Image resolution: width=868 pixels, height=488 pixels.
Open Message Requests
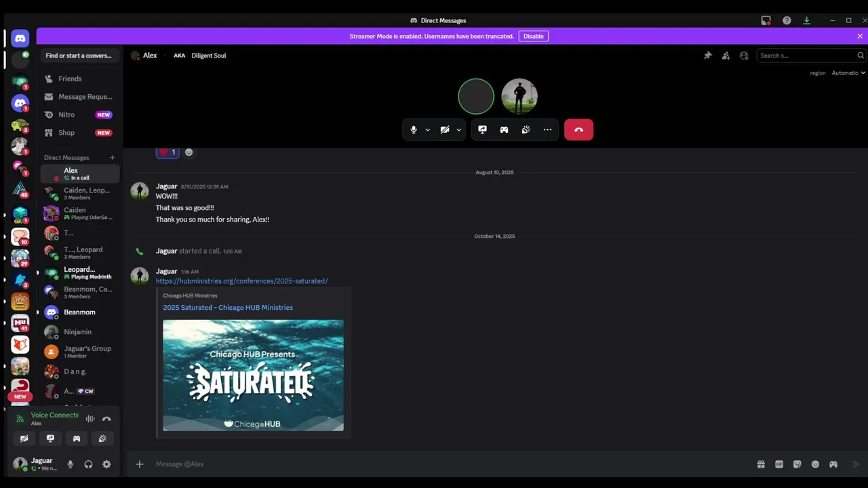(x=80, y=97)
